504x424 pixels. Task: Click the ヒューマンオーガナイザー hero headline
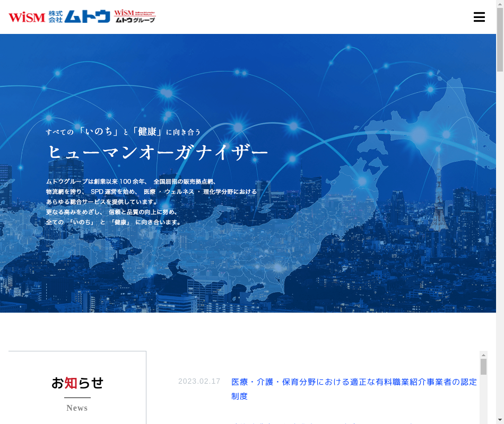click(158, 153)
